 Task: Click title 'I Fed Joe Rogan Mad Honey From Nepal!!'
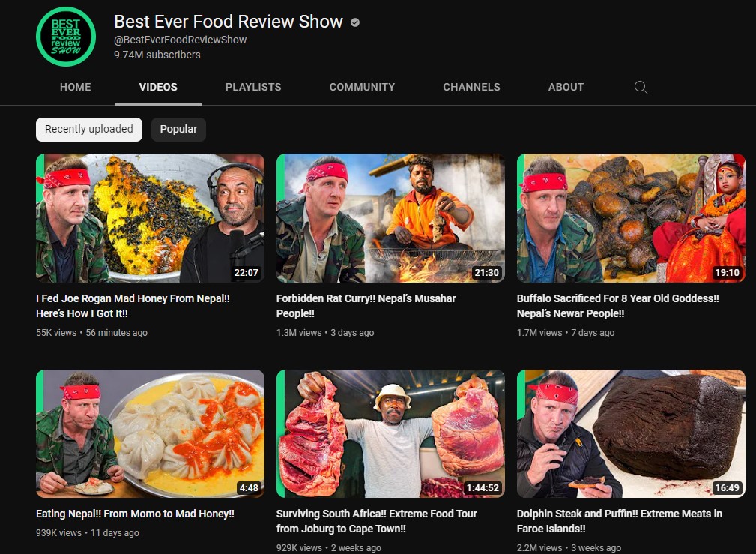[133, 298]
